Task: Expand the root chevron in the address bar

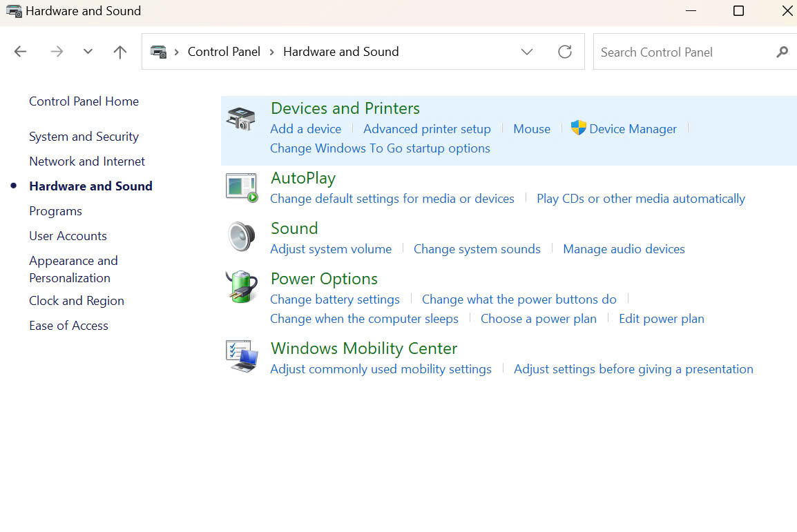Action: 176,52
